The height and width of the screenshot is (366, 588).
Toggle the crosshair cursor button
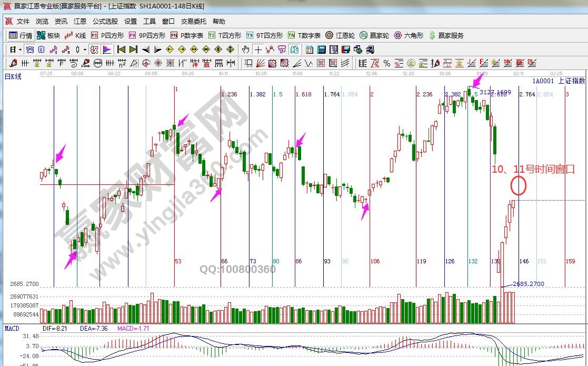click(258, 50)
